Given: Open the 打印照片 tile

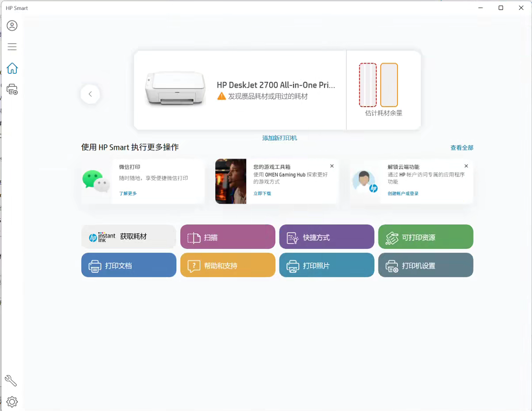Looking at the screenshot, I should 327,265.
